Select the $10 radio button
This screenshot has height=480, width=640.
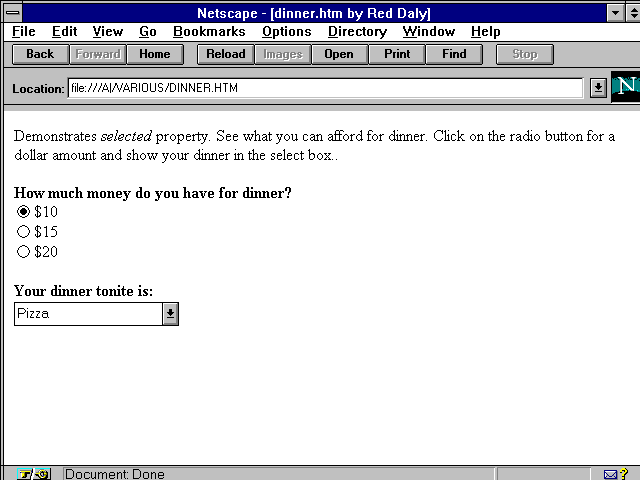24,212
